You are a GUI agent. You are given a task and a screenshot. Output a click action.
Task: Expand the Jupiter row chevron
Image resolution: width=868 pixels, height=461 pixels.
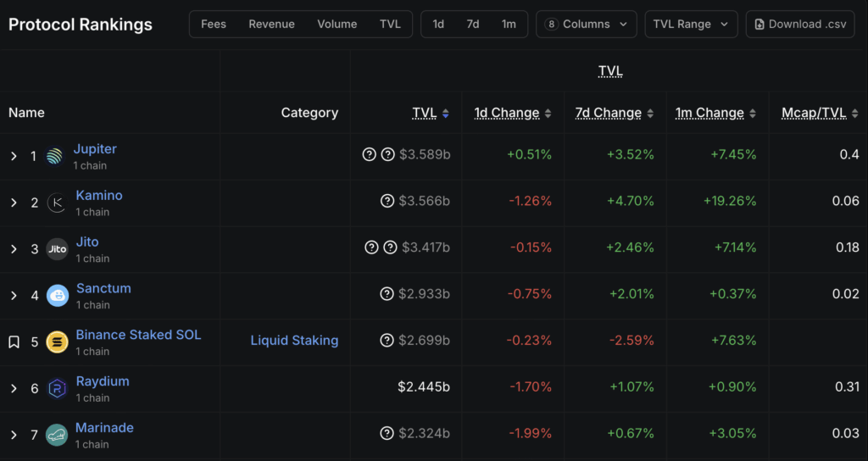[x=14, y=156]
